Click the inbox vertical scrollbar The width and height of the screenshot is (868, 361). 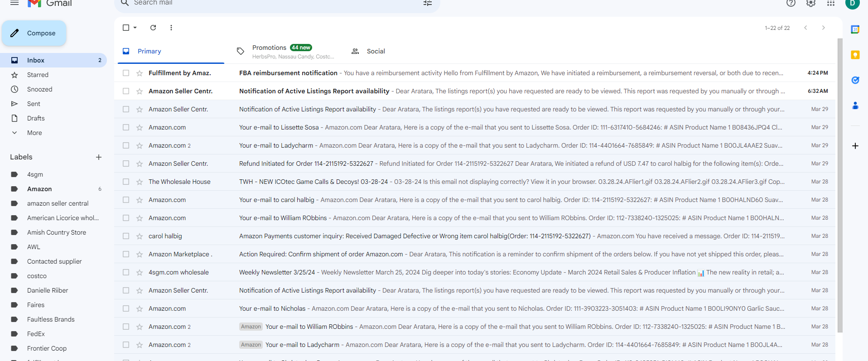click(x=840, y=186)
